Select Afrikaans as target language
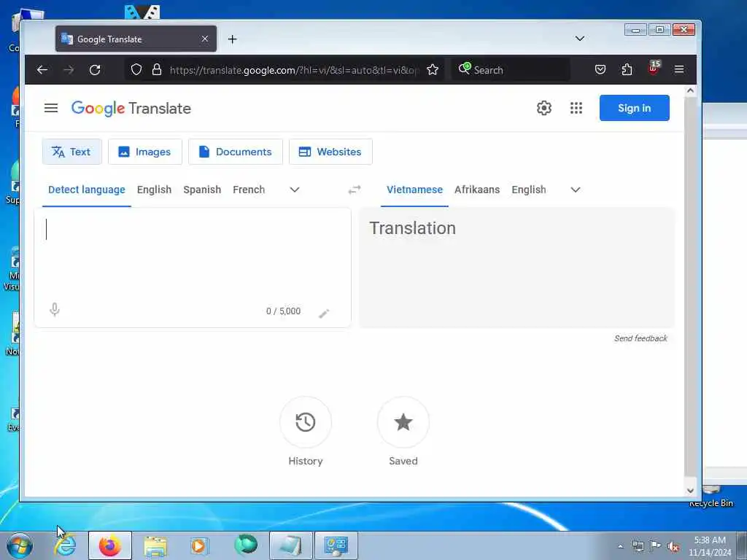Image resolution: width=747 pixels, height=560 pixels. [477, 190]
